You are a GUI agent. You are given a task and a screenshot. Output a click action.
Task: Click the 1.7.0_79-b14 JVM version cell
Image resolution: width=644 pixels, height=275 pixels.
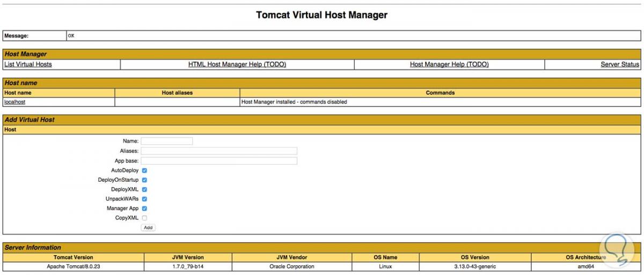[x=188, y=266]
